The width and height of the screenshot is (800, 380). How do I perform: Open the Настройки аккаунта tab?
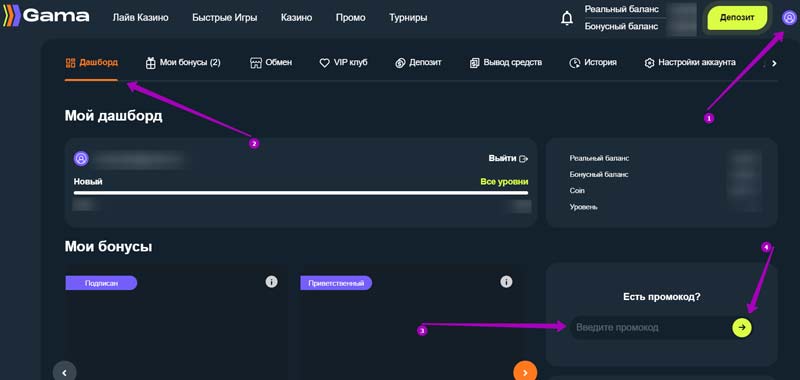pos(690,63)
